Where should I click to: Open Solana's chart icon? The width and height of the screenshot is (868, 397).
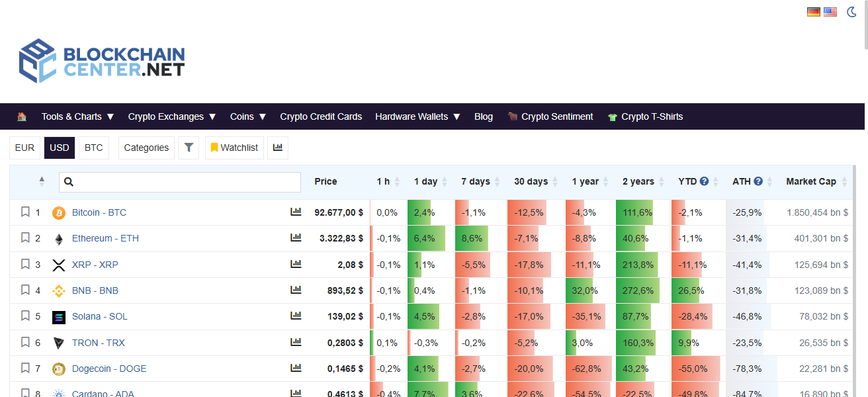pyautogui.click(x=296, y=316)
